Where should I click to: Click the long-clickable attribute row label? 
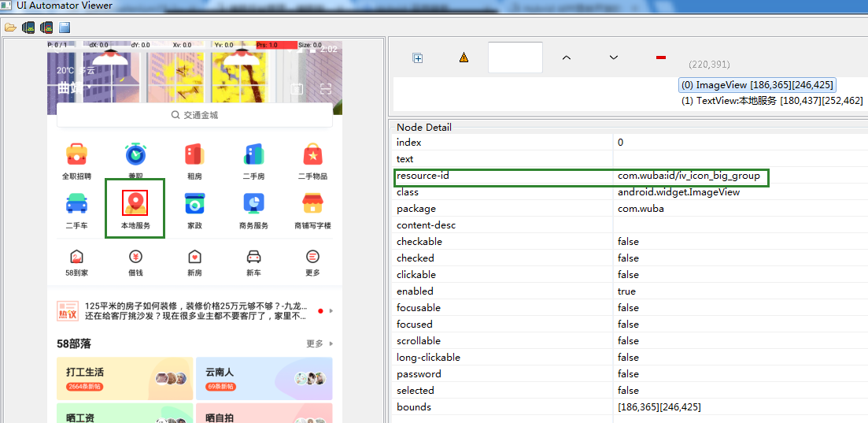tap(428, 358)
